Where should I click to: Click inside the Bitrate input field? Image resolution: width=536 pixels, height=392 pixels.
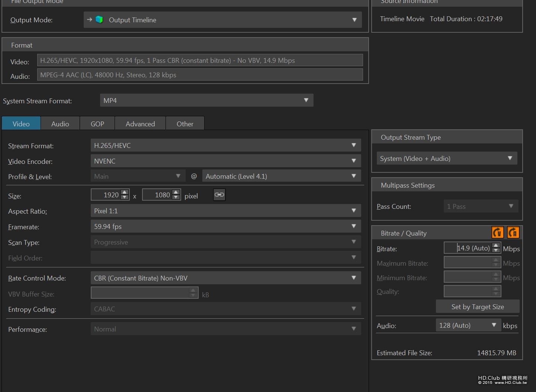468,248
